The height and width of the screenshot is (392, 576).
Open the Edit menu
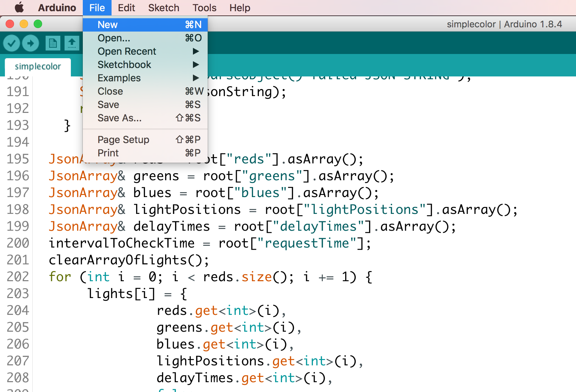[126, 8]
